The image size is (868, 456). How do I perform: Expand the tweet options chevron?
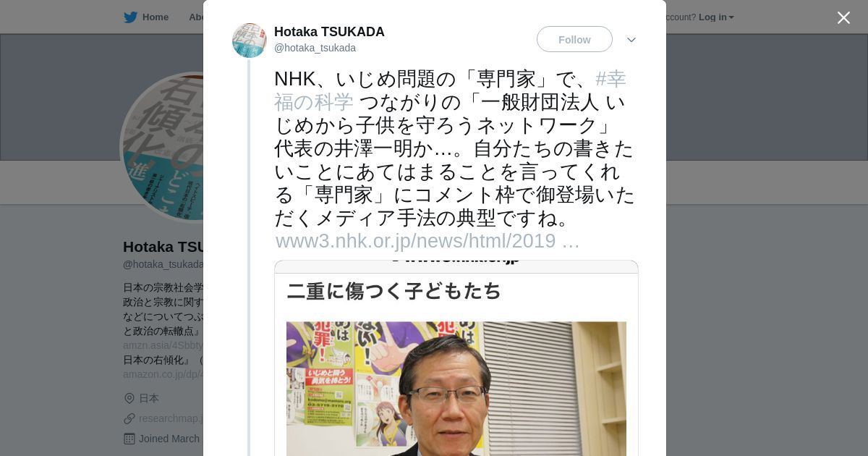pyautogui.click(x=631, y=40)
